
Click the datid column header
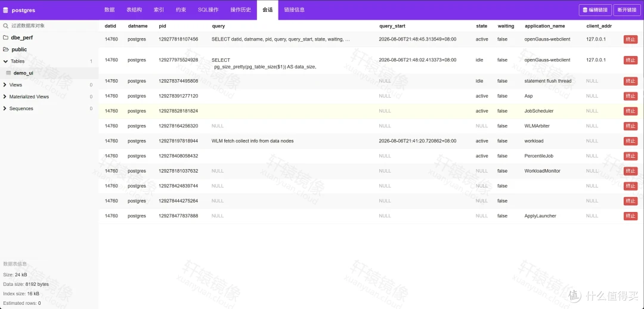110,26
